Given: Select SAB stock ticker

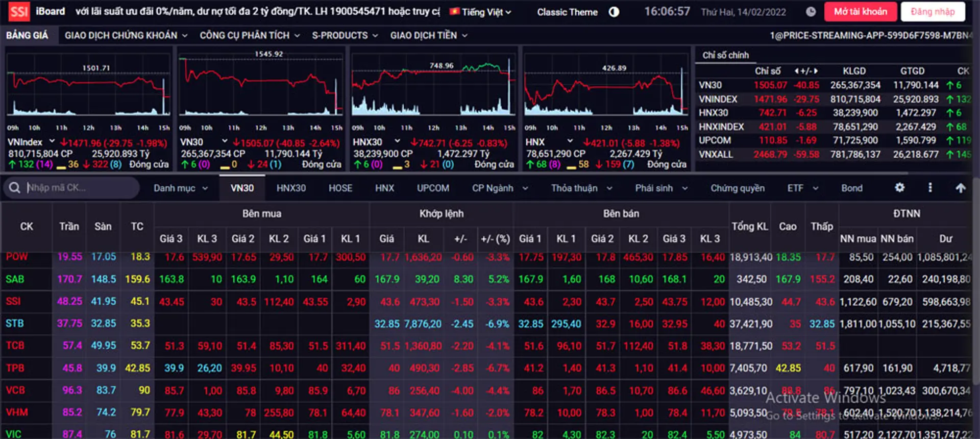Looking at the screenshot, I should pyautogui.click(x=15, y=279).
